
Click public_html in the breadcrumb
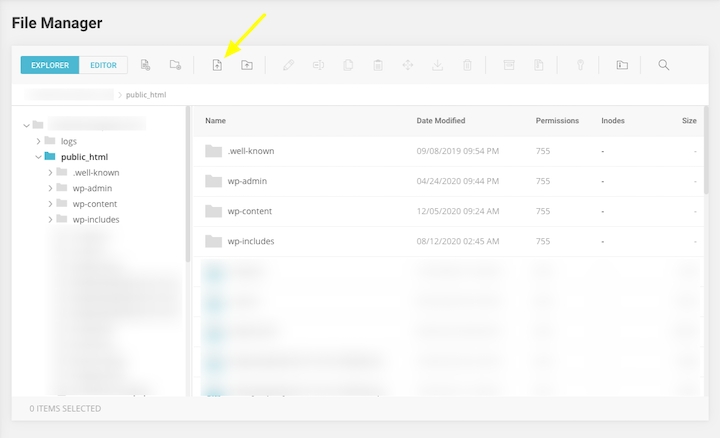click(146, 95)
